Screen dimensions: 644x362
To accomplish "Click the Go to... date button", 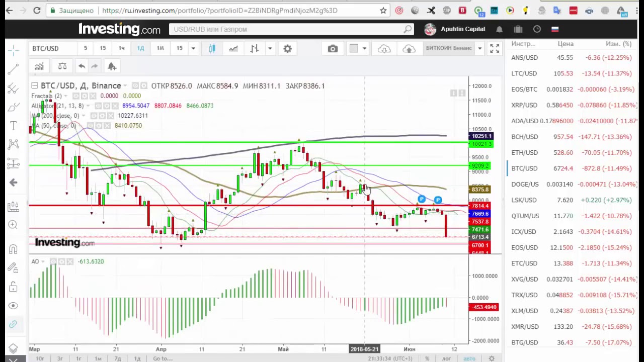I will (163, 358).
